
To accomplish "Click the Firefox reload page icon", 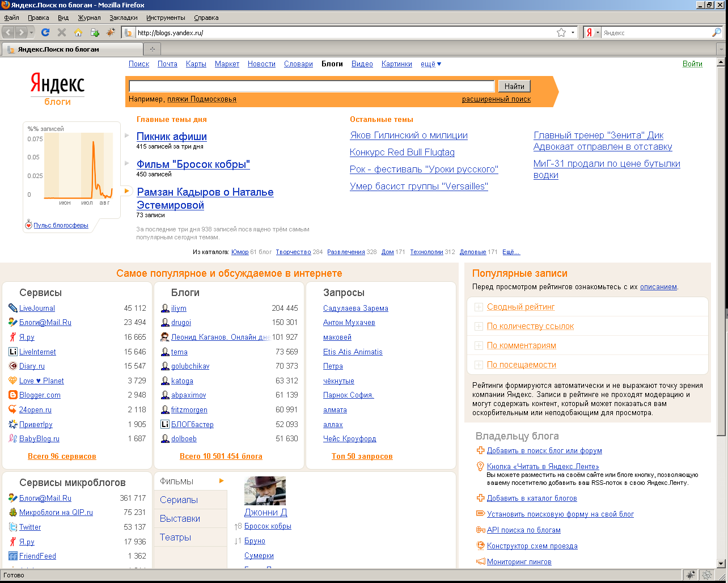I will coord(45,33).
